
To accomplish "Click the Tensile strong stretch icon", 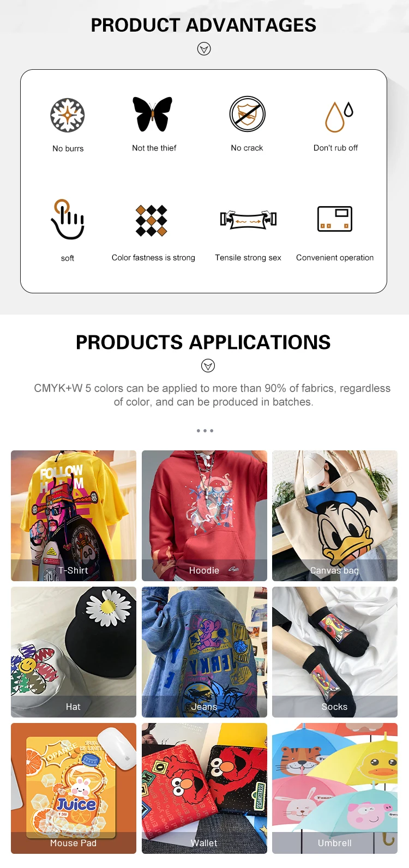I will tap(248, 219).
